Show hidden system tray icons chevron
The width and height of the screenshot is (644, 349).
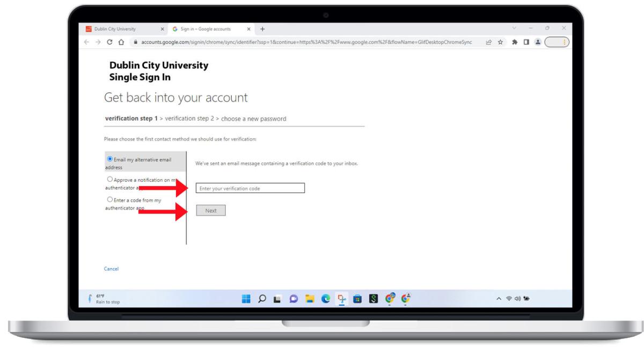[500, 299]
